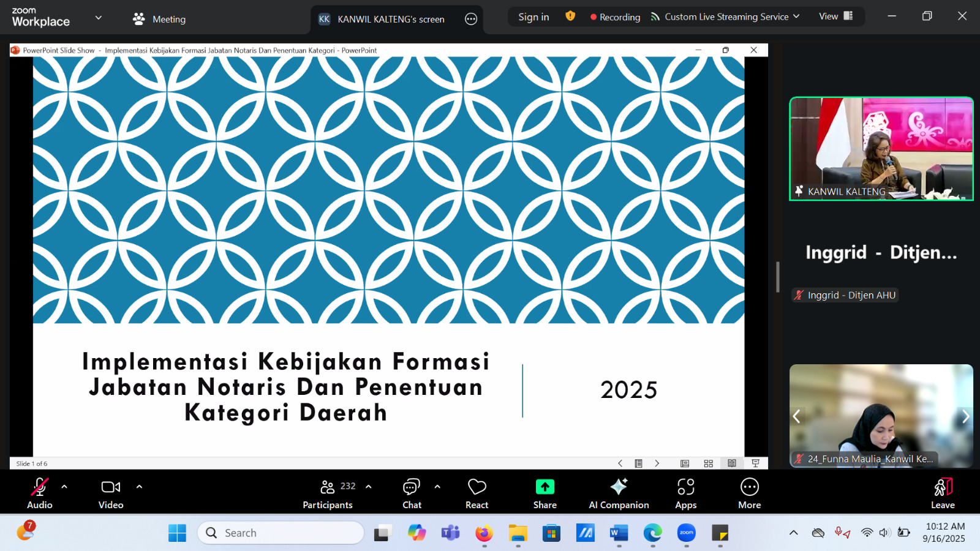
Task: Expand the audio options arrow
Action: [x=64, y=487]
